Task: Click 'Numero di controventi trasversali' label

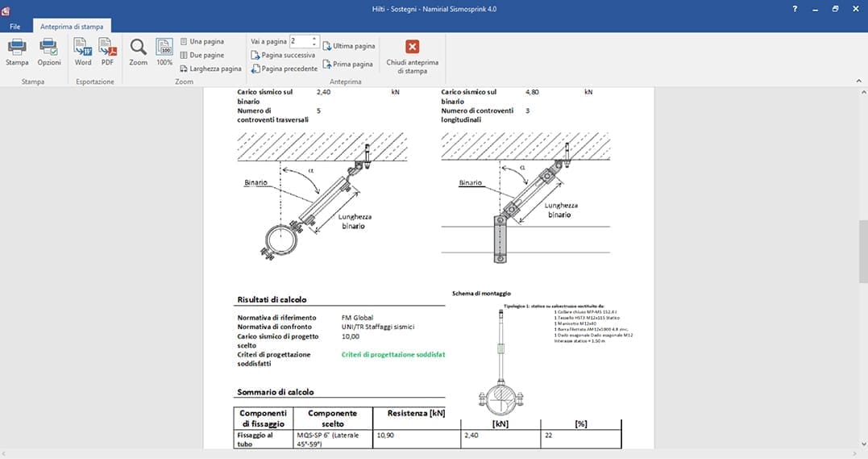Action: click(273, 115)
